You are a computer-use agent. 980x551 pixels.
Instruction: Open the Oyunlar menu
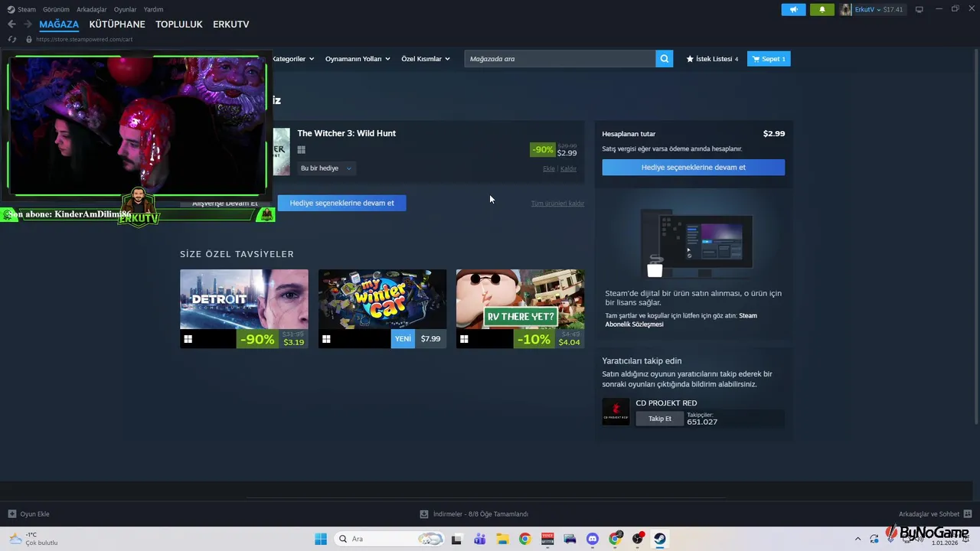(x=126, y=9)
